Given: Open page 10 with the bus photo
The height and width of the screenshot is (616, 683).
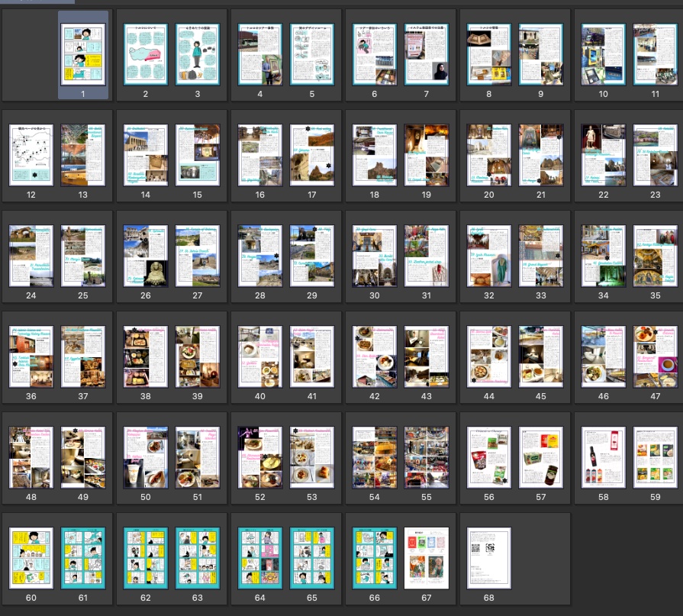Looking at the screenshot, I should click(604, 54).
